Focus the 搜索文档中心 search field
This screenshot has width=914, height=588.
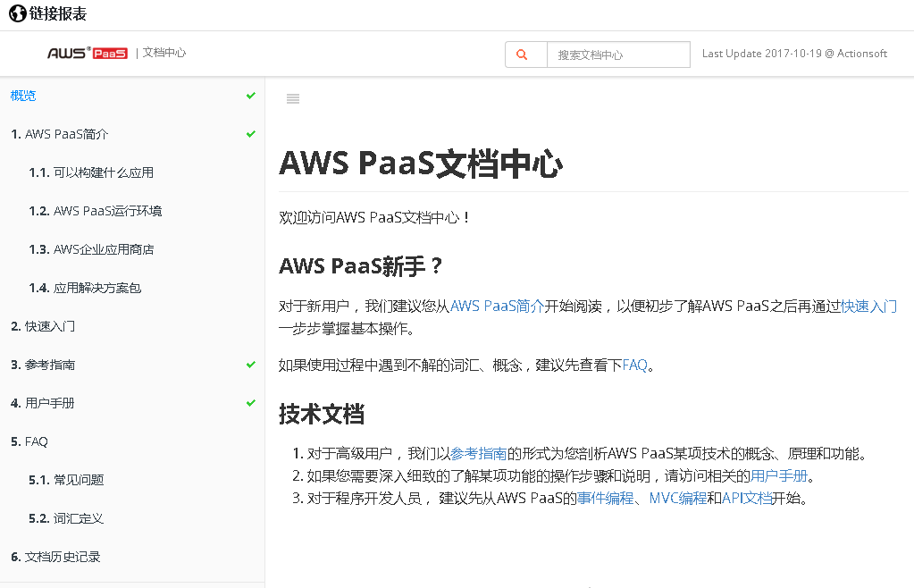618,55
